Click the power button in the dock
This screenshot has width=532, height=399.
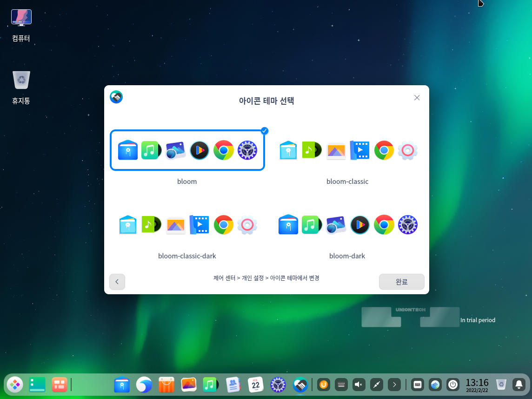[453, 385]
